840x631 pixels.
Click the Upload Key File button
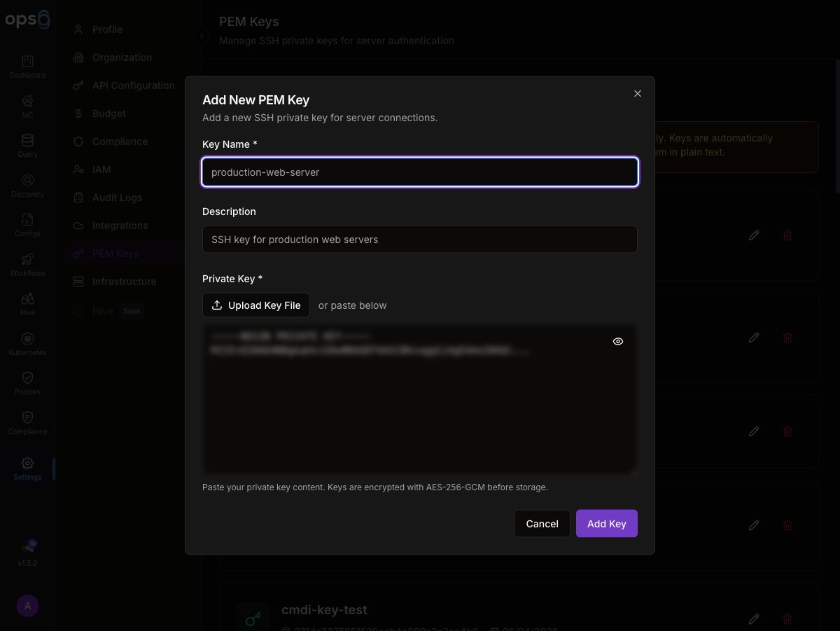tap(255, 305)
